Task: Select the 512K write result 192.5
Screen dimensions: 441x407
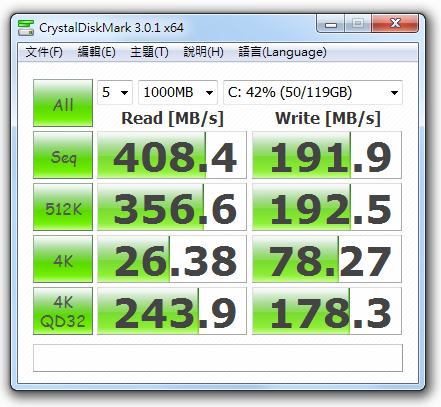Action: coord(327,207)
